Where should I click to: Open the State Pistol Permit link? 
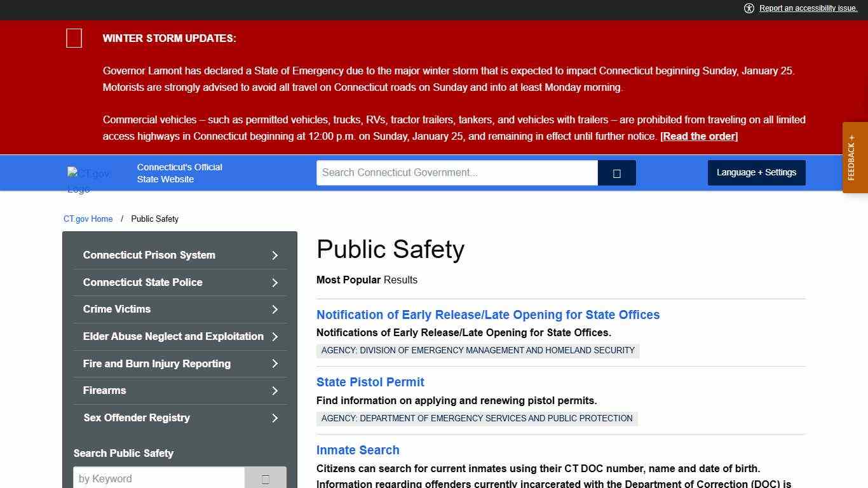370,382
